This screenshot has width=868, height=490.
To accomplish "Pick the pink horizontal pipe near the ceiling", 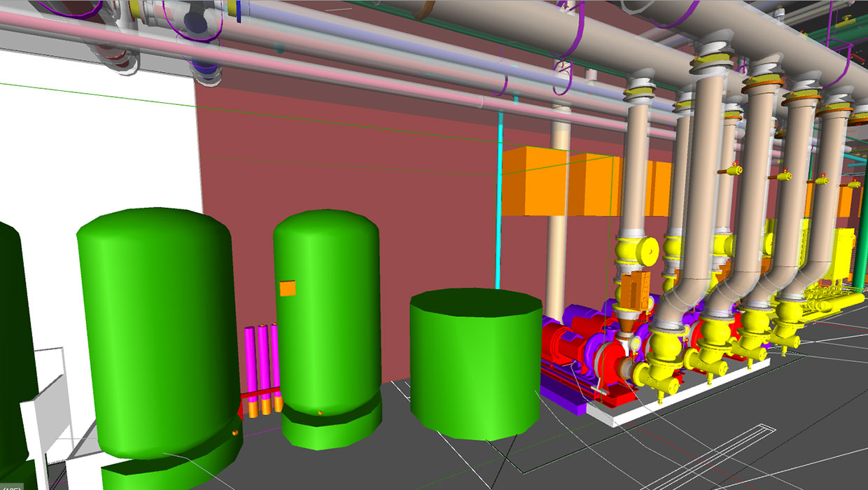I will pos(280,64).
